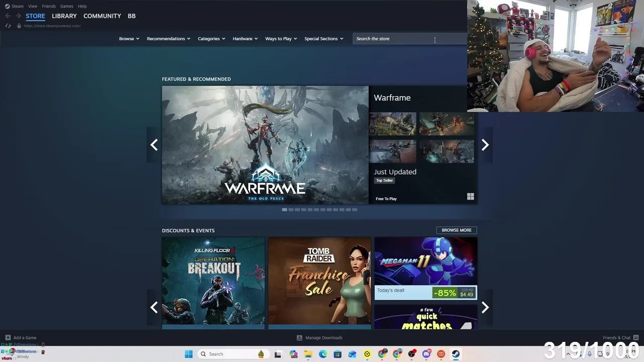The width and height of the screenshot is (644, 362).
Task: Open Windows Start menu on the taskbar
Action: tap(189, 354)
